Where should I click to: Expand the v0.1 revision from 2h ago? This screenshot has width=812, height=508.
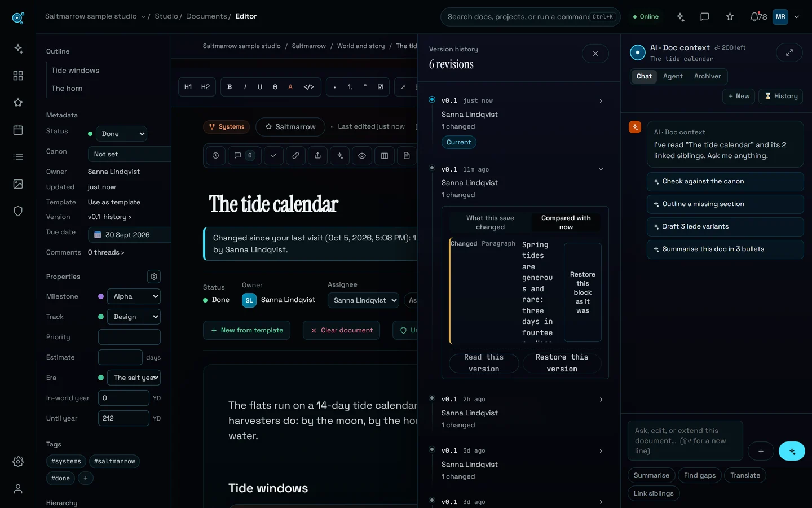coord(601,400)
